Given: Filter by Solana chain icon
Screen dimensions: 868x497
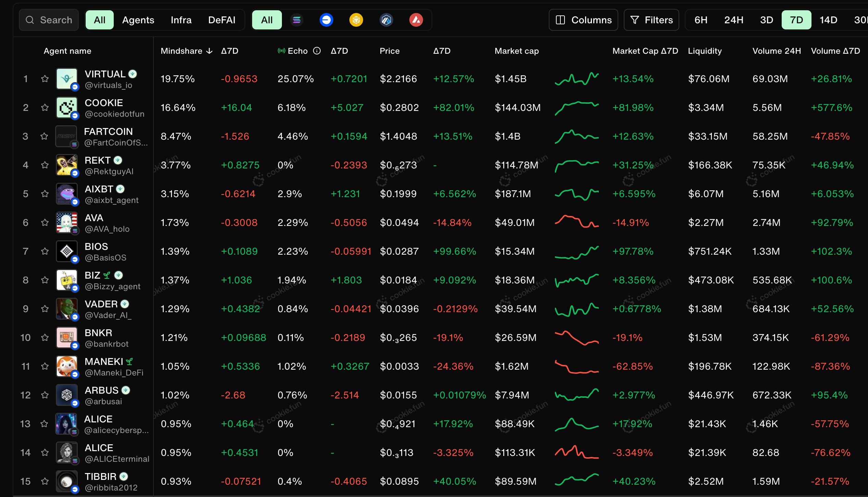Looking at the screenshot, I should (296, 20).
